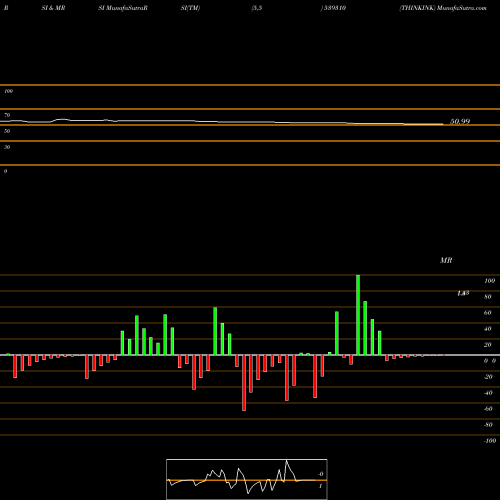The image size is (500, 500).
Task: Click the 'SI(TM)' header text
Action: point(190,8)
